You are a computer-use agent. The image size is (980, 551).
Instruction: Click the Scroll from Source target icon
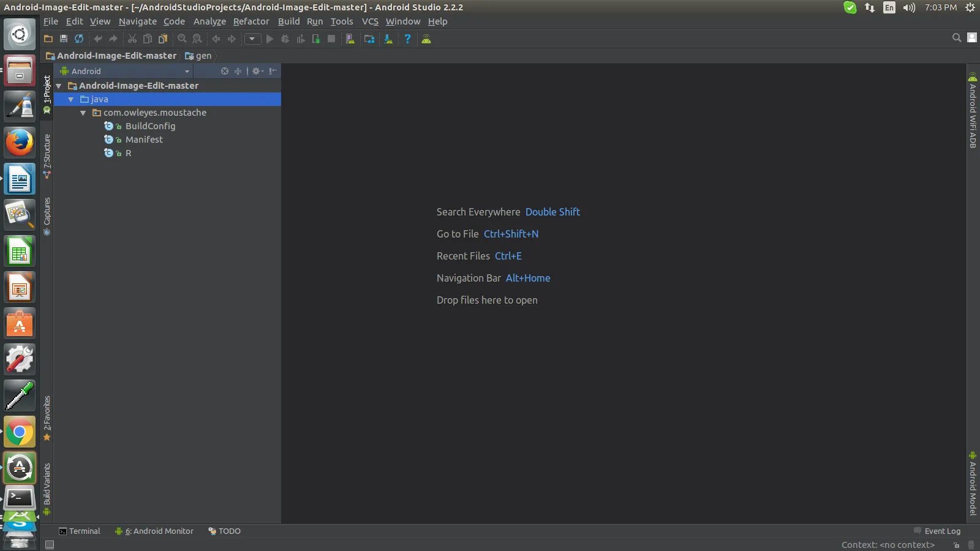click(x=225, y=71)
